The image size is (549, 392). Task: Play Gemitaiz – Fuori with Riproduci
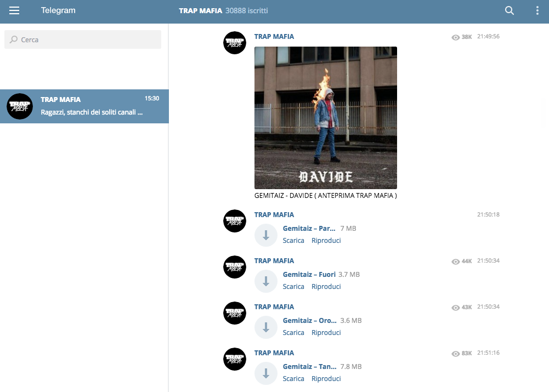click(x=326, y=287)
